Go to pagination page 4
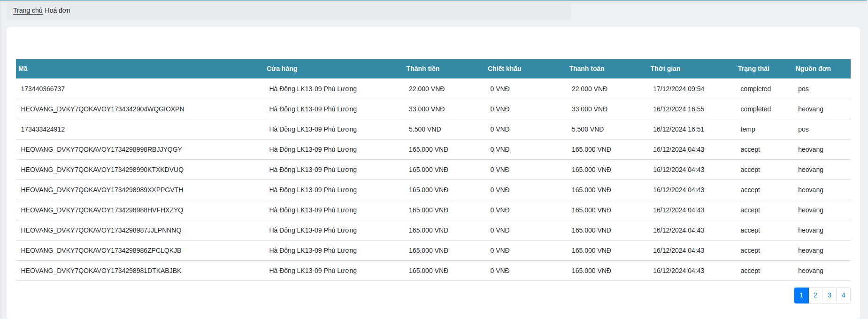 coord(843,295)
